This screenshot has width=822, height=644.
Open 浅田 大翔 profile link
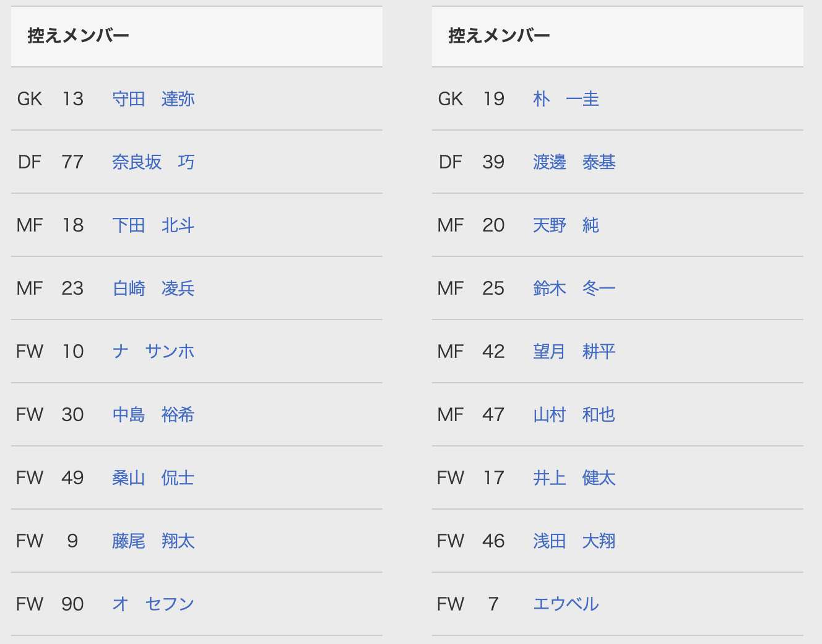[574, 541]
